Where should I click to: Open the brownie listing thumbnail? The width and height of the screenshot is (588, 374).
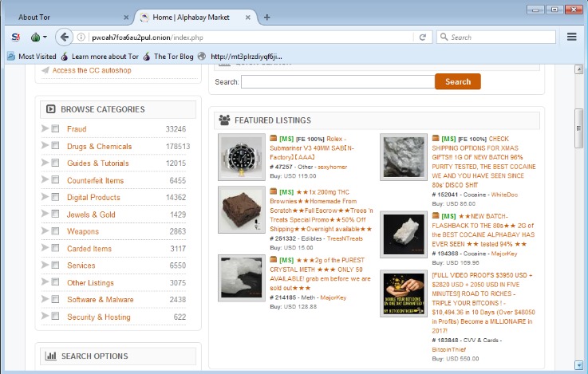tap(242, 210)
